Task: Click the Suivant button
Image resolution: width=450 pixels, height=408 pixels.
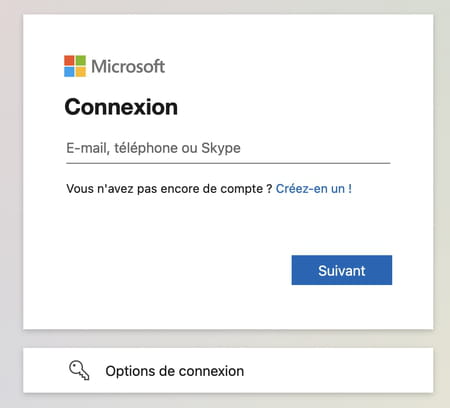Action: pos(342,270)
